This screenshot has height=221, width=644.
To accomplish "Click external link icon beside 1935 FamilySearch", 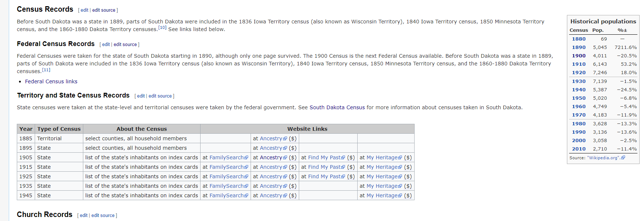I will (x=246, y=186).
